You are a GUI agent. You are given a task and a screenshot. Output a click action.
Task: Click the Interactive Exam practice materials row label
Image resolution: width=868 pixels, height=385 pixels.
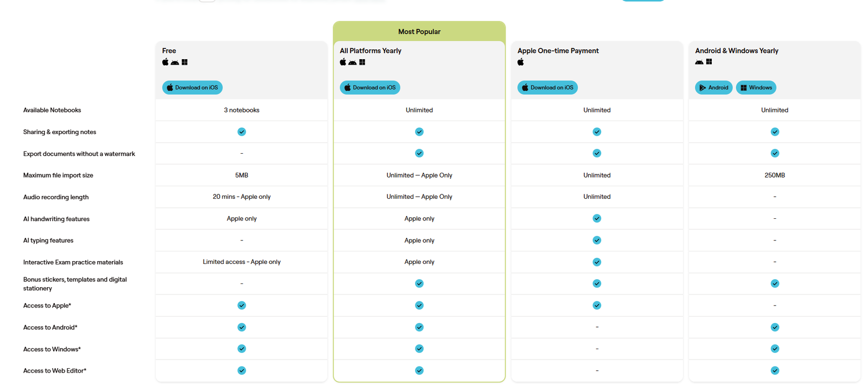click(73, 262)
